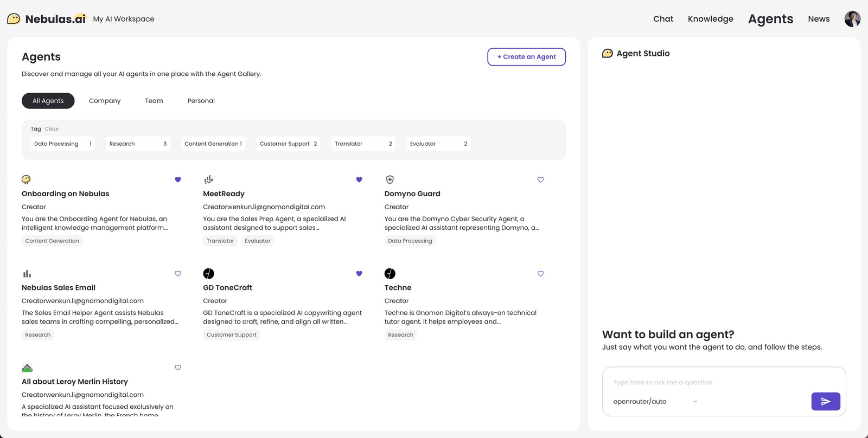This screenshot has height=438, width=868.
Task: Go to Knowledge in top navigation
Action: pos(710,19)
